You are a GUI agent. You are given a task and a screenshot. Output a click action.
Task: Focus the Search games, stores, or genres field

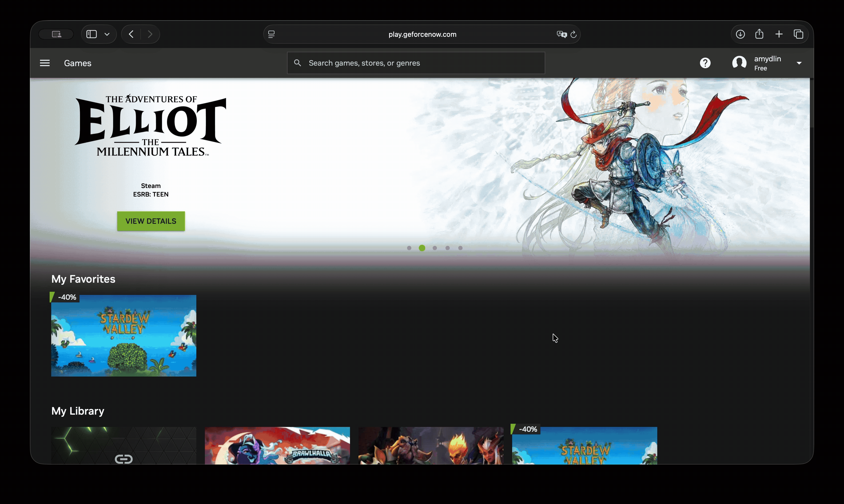pos(416,63)
